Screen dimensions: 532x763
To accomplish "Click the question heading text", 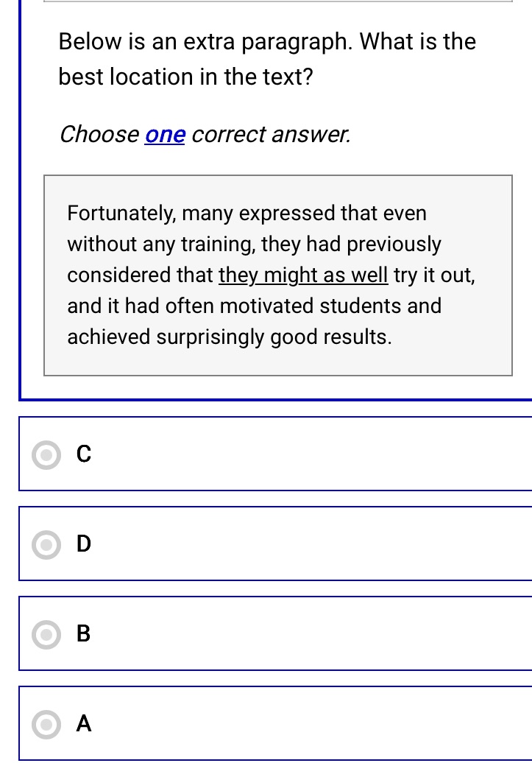I will (x=266, y=59).
